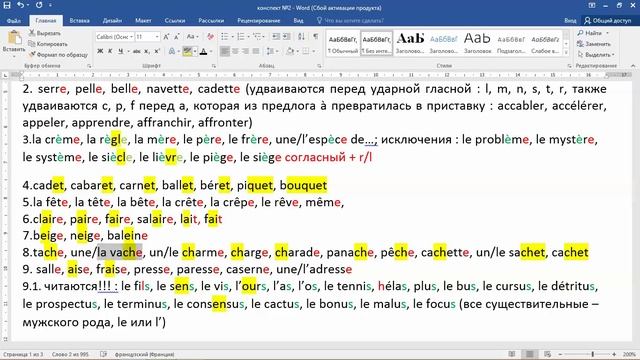This screenshot has height=360, width=640.
Task: Clear all formatting eraser icon
Action: tap(210, 37)
